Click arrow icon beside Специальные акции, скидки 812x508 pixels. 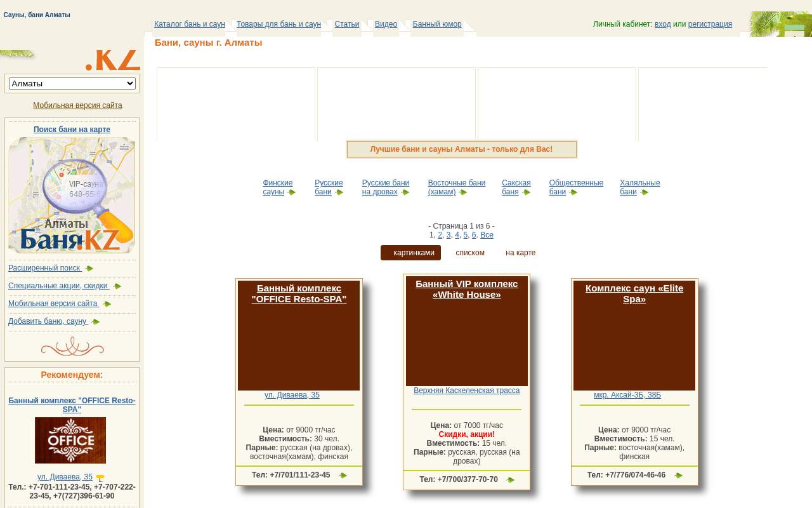tap(117, 286)
